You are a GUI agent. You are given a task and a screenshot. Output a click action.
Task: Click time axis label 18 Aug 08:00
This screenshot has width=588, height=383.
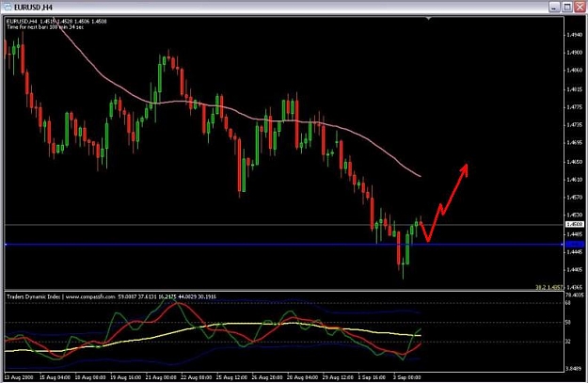[90, 377]
